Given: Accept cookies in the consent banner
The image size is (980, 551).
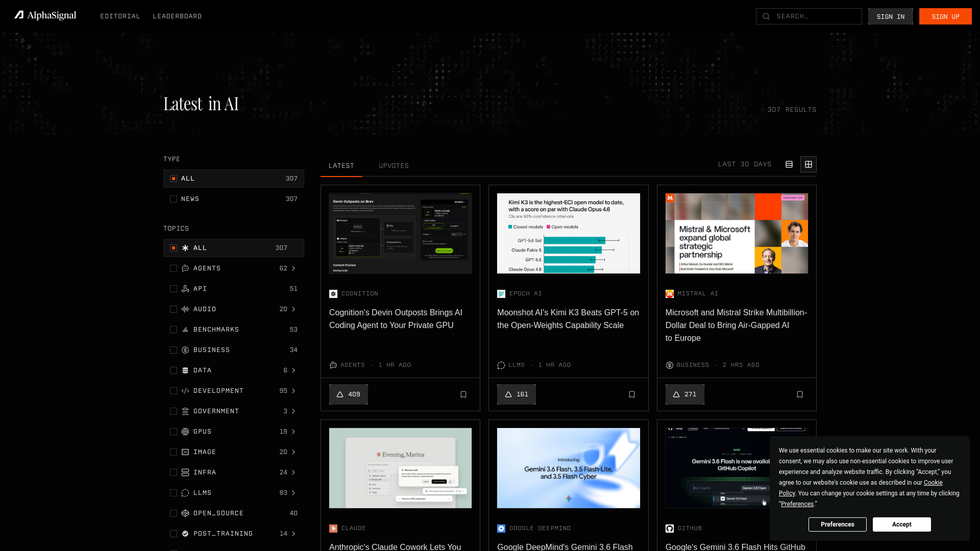Looking at the screenshot, I should tap(901, 524).
